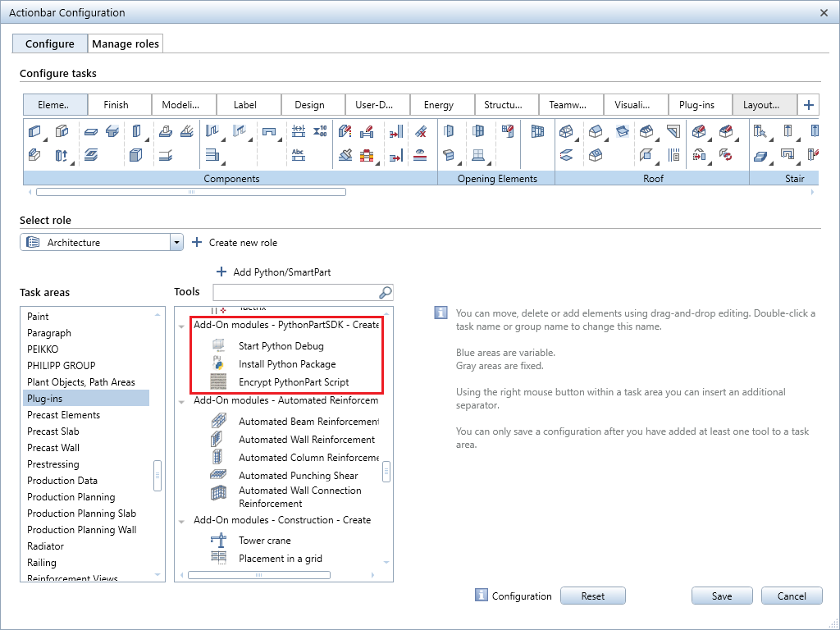Click Create new role

pyautogui.click(x=243, y=243)
